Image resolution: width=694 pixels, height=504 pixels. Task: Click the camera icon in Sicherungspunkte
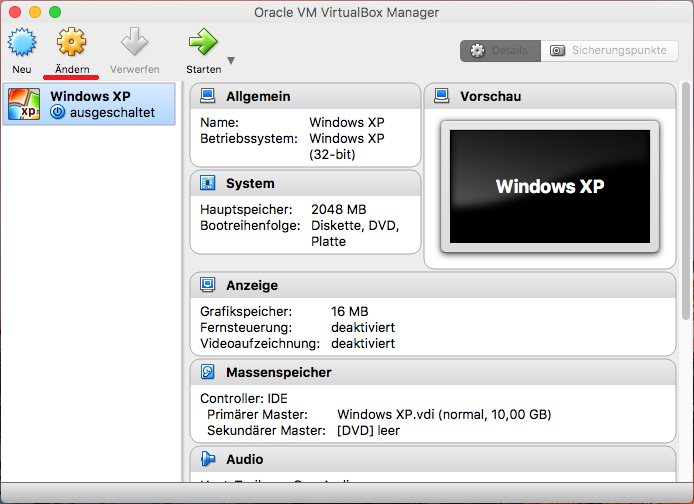coord(557,50)
